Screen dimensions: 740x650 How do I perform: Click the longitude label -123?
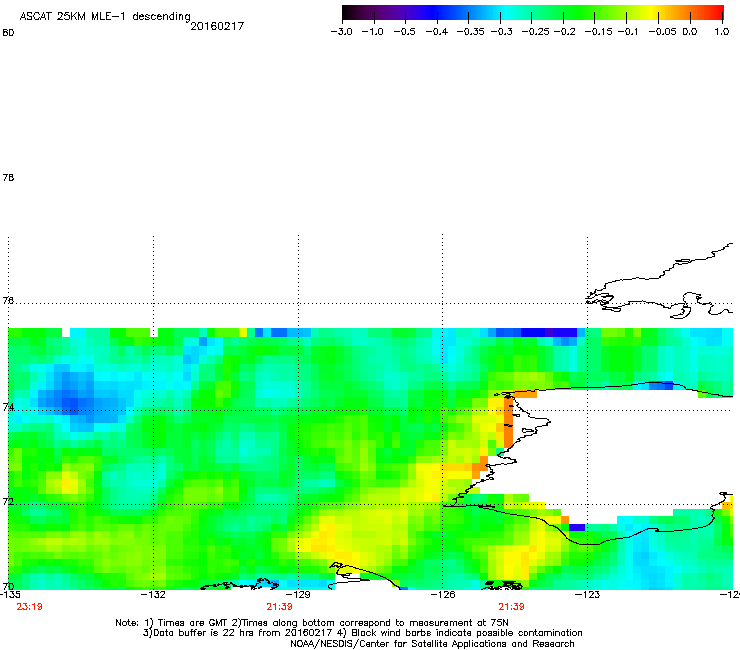click(588, 595)
